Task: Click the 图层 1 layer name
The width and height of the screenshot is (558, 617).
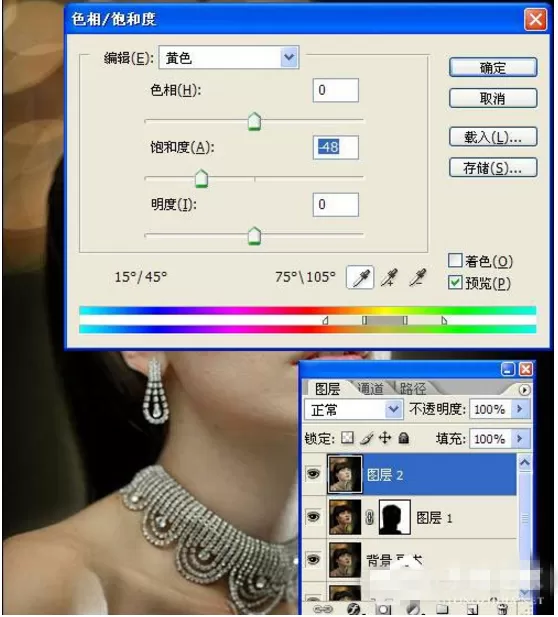Action: [x=434, y=518]
